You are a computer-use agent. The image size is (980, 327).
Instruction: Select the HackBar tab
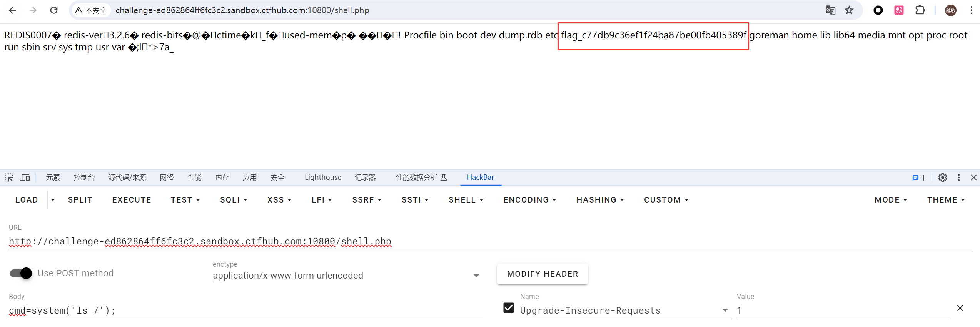(480, 178)
